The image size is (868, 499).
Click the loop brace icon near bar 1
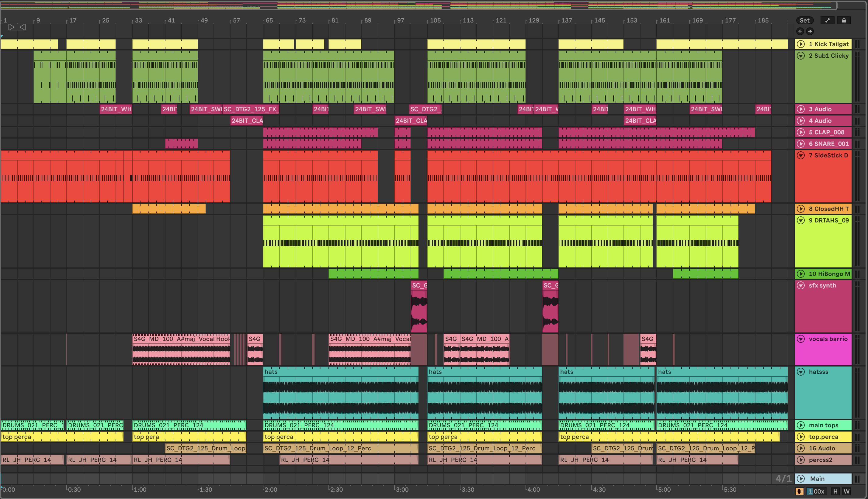pos(17,27)
